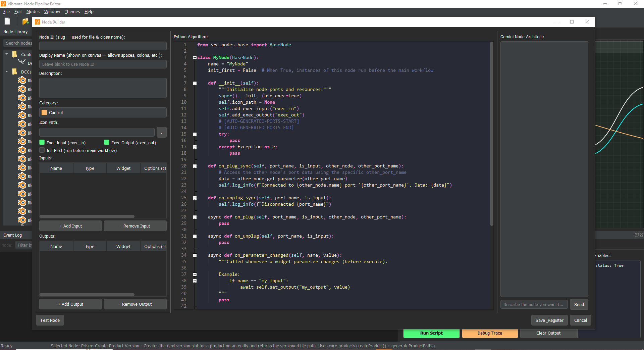Click the code editor vertical scrollbar
The image size is (644, 350).
point(492,134)
